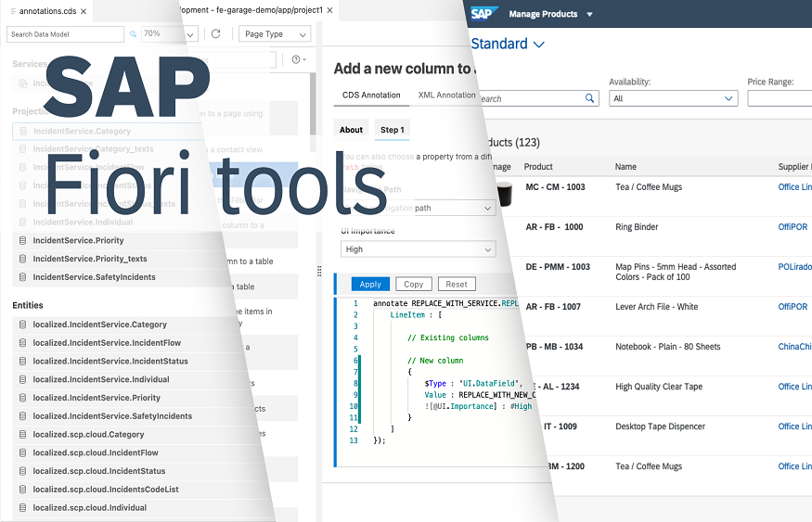Switch to the XML Annotation tab
812x522 pixels.
(446, 95)
